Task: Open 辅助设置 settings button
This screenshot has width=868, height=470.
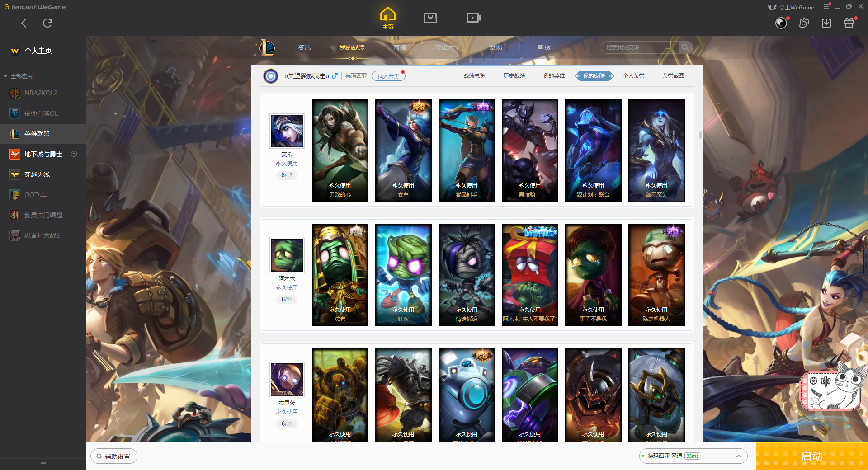Action: (114, 456)
